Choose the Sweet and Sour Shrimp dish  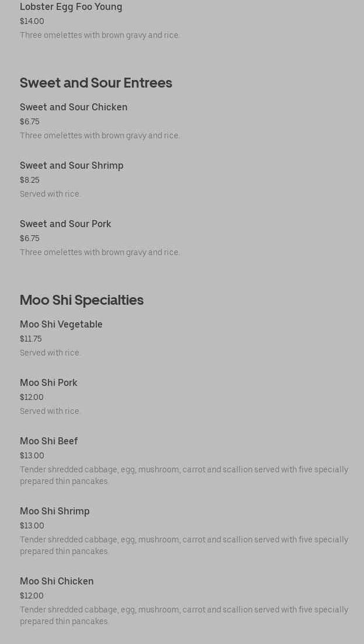(72, 166)
